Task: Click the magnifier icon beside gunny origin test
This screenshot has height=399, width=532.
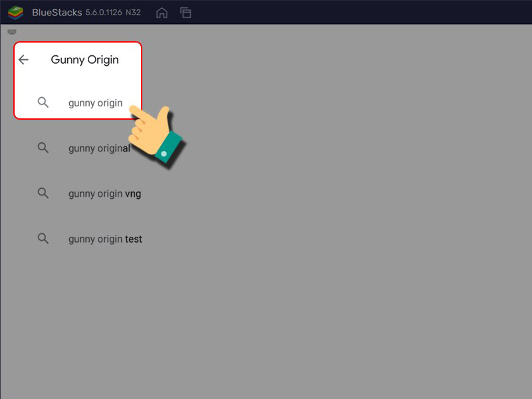Action: (x=43, y=239)
